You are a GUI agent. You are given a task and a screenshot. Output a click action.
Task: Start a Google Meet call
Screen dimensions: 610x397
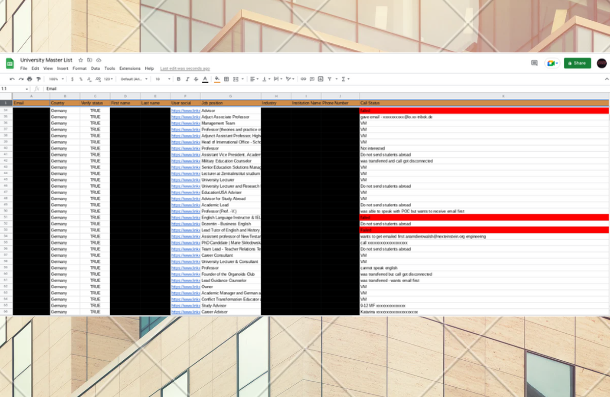(x=552, y=63)
